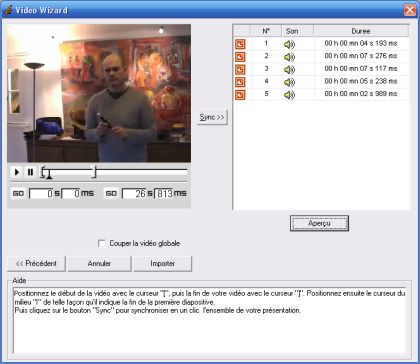This screenshot has height=364, width=420.
Task: Click the slide icon in row 4
Action: click(240, 82)
